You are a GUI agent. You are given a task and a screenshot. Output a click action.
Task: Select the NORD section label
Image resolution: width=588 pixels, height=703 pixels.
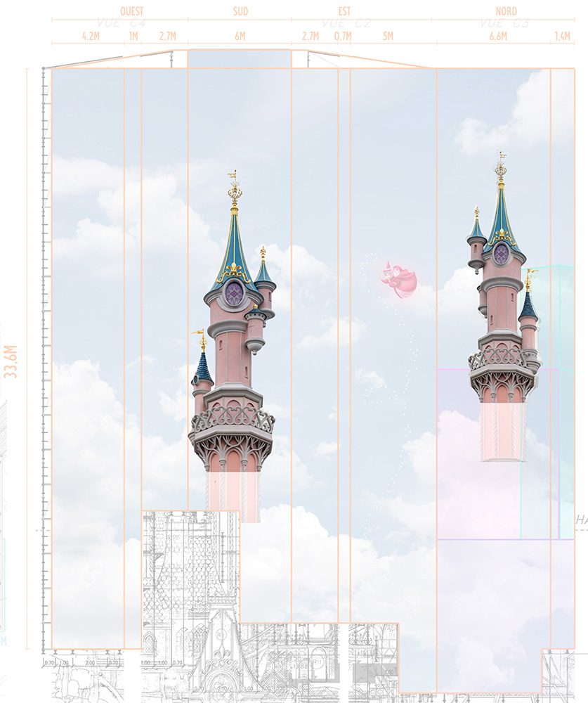point(506,12)
